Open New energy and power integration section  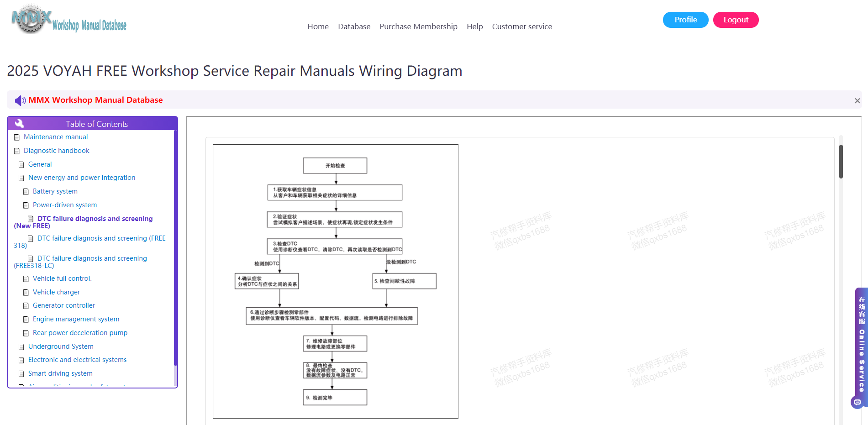(82, 178)
